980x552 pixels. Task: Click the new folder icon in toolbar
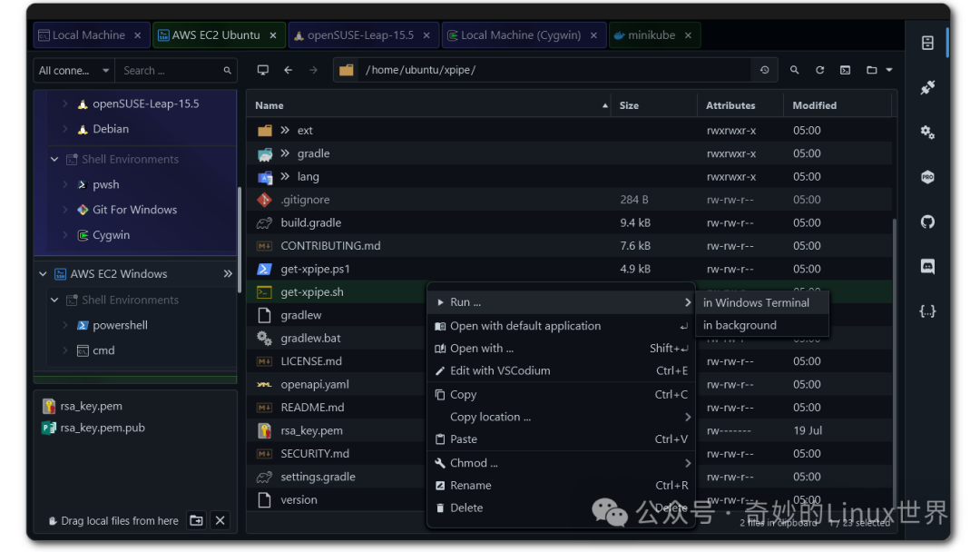(x=872, y=70)
